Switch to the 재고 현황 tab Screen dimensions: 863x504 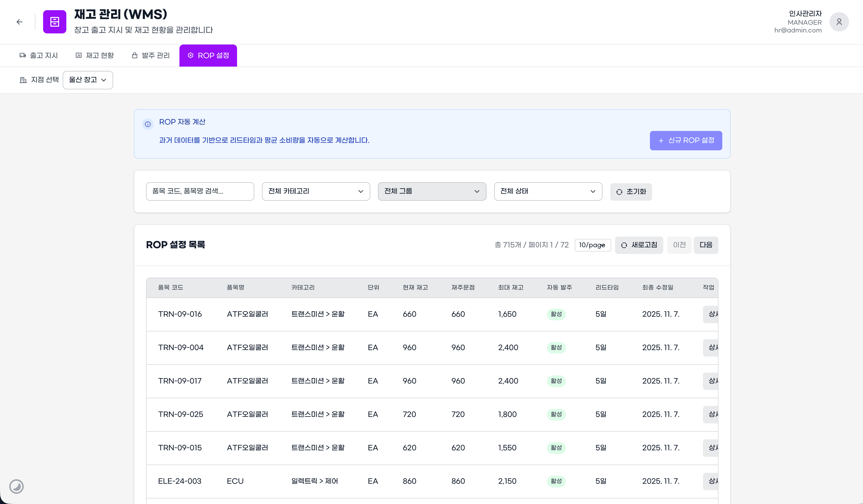point(94,55)
